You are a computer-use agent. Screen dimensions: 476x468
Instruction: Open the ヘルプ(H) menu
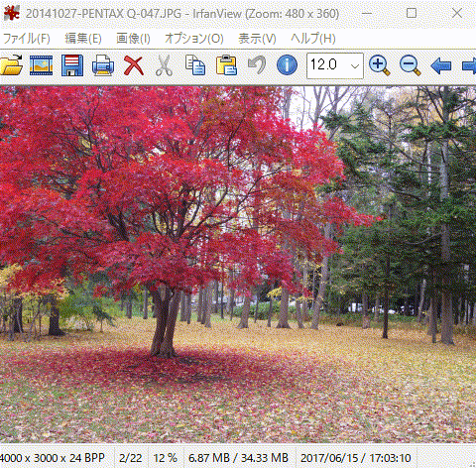click(x=313, y=39)
